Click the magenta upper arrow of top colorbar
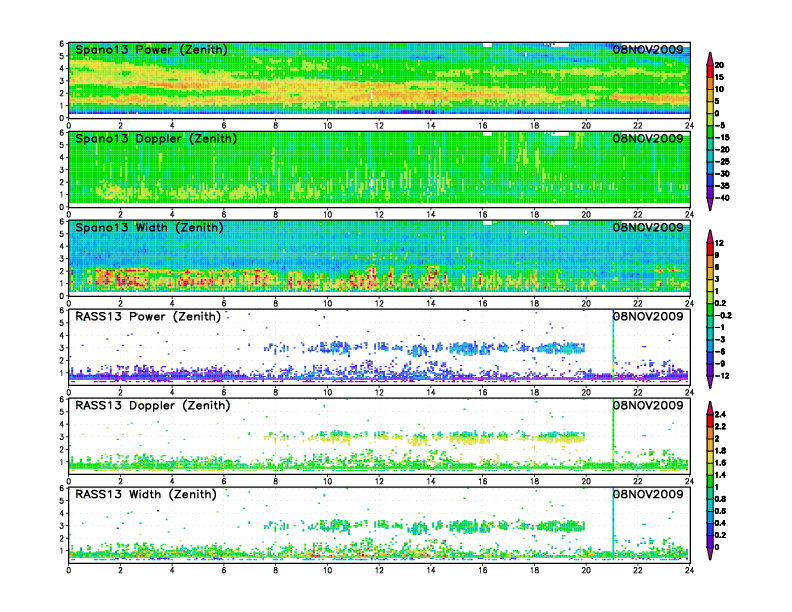Screen dimensions: 792x612 click(710, 59)
